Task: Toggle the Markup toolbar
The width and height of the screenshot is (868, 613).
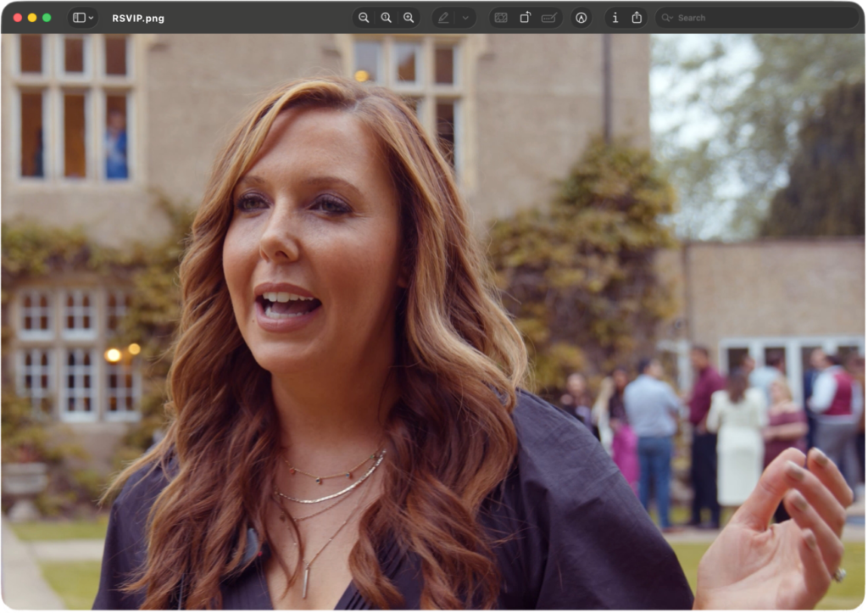Action: [x=581, y=18]
